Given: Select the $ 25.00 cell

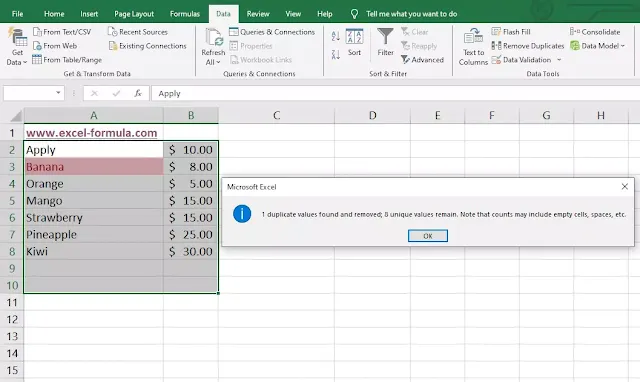Looking at the screenshot, I should 191,235.
